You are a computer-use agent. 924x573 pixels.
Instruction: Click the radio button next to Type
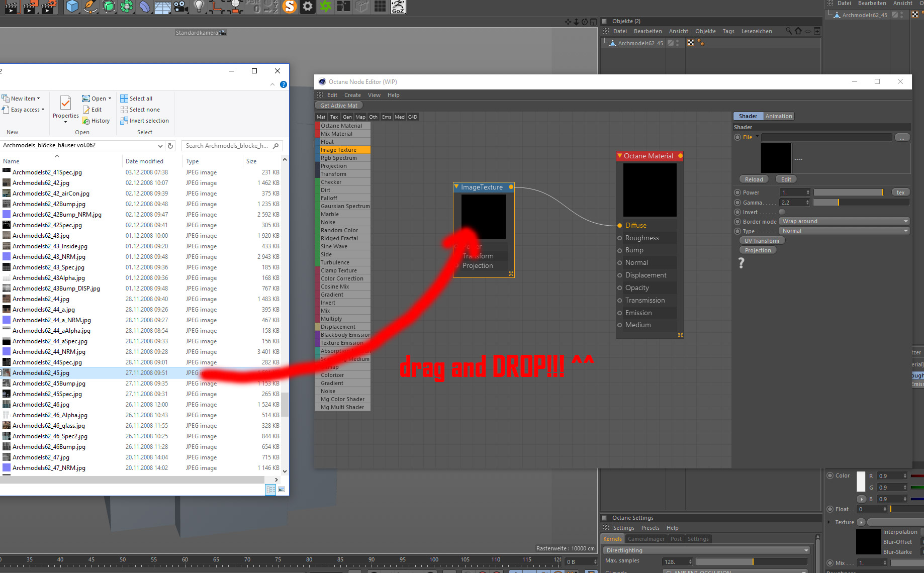[x=737, y=231]
